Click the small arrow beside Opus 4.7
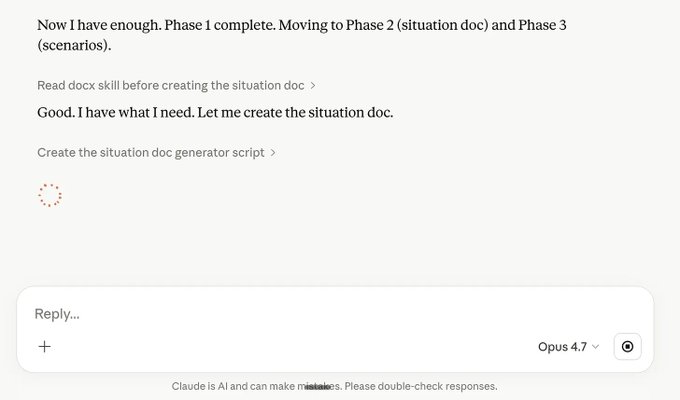Screen dimensions: 680x400 595,347
